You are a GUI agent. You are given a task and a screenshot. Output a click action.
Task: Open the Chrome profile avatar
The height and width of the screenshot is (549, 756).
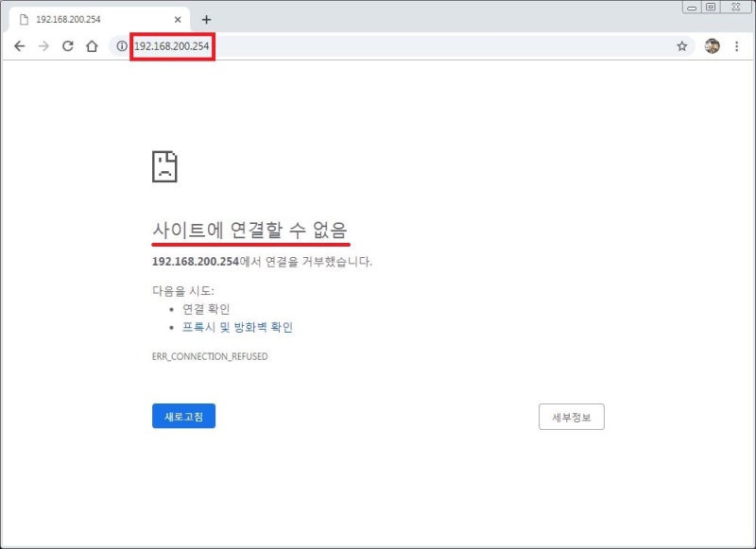[712, 44]
